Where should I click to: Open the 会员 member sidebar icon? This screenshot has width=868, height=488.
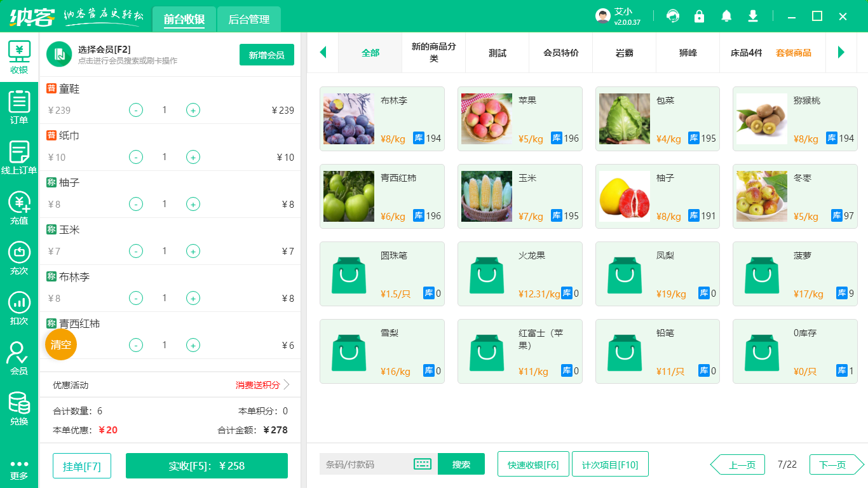click(19, 358)
